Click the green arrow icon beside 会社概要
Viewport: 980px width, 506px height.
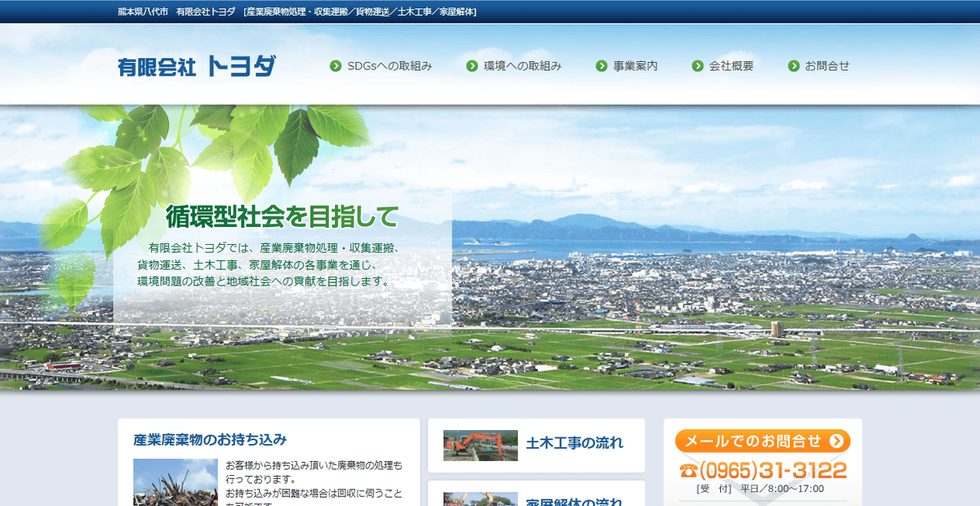tap(697, 64)
